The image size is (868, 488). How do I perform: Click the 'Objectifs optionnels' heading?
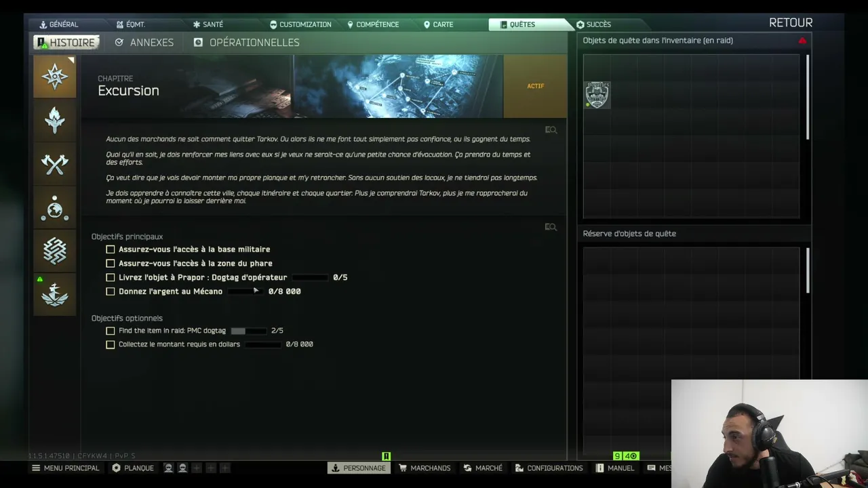127,318
